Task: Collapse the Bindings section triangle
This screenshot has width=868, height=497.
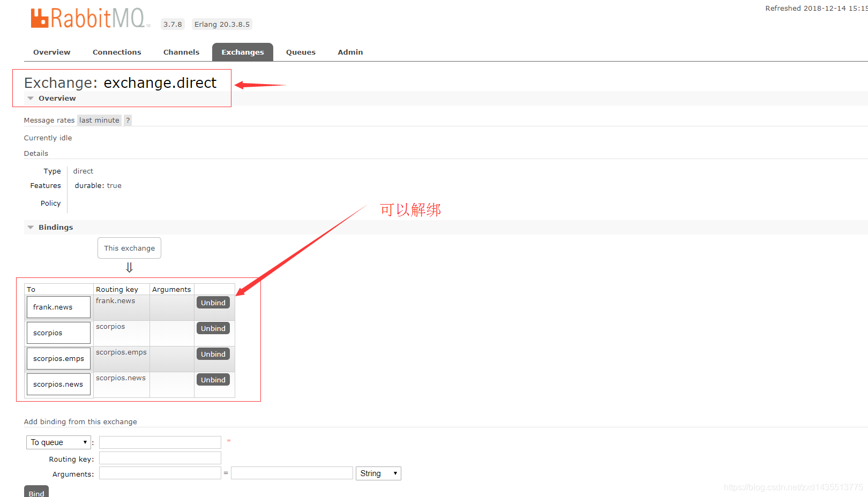Action: [x=31, y=228]
